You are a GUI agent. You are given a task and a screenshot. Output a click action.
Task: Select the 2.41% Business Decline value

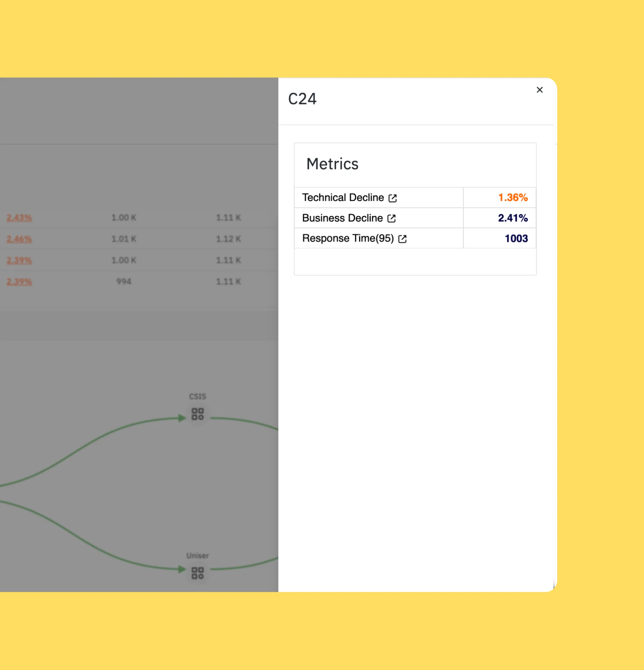tap(512, 218)
